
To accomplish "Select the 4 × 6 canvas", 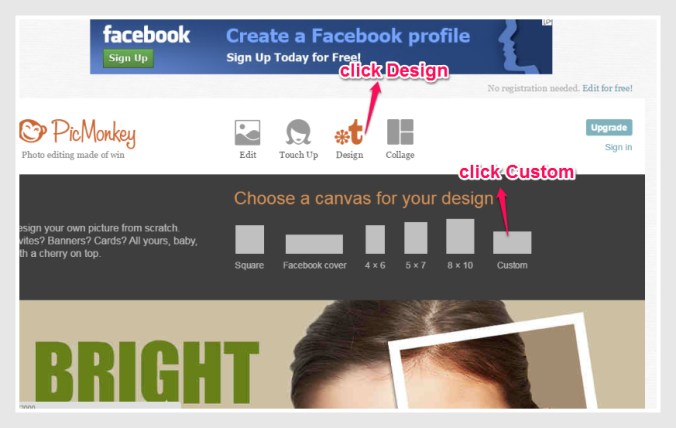I will click(x=375, y=239).
